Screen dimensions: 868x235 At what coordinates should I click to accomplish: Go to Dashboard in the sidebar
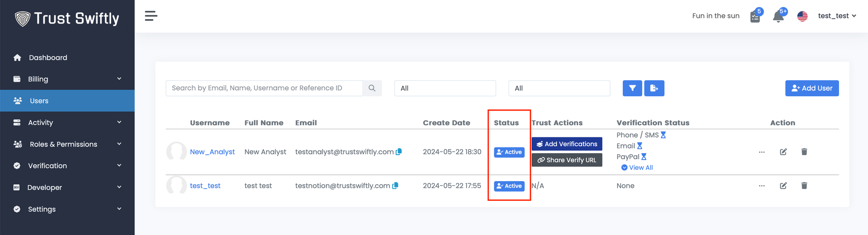coord(48,58)
